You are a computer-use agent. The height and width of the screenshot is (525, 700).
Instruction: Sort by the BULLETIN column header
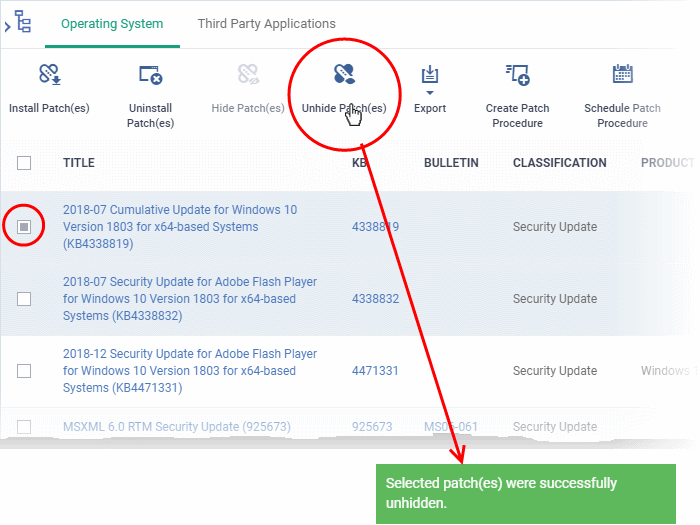pos(451,163)
